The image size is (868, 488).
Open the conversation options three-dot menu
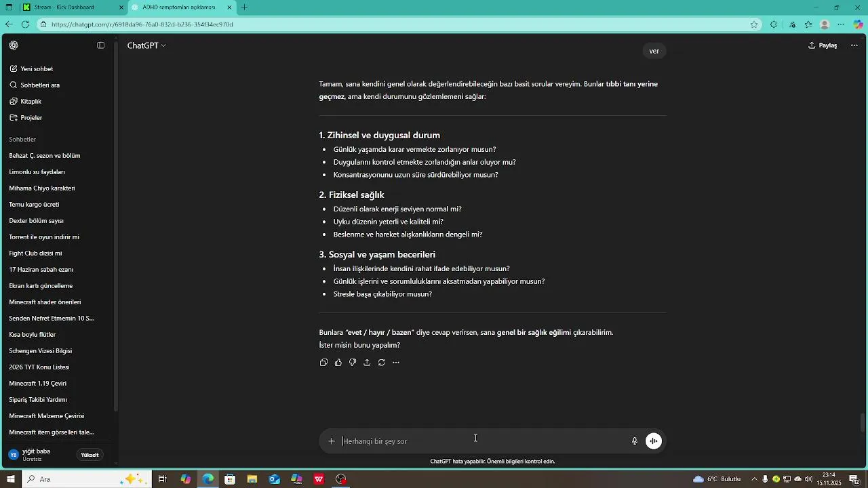point(854,45)
